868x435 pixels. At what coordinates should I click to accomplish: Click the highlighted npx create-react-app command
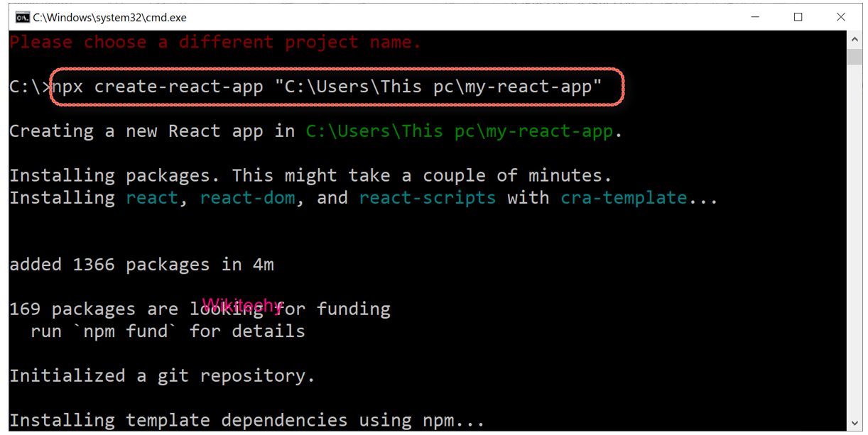click(337, 87)
